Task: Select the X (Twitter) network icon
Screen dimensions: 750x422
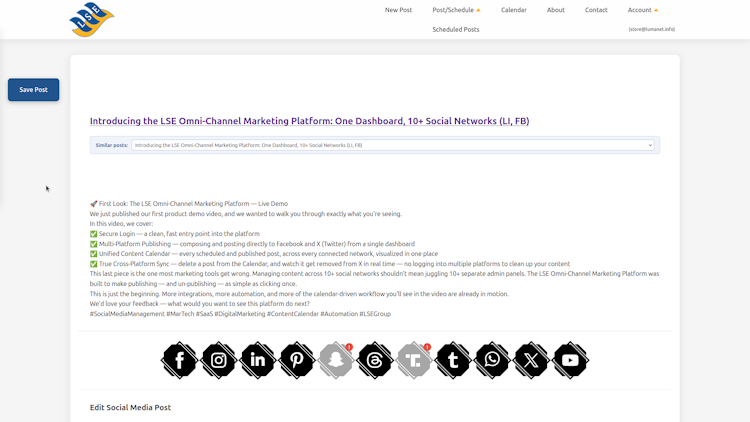Action: tap(531, 360)
